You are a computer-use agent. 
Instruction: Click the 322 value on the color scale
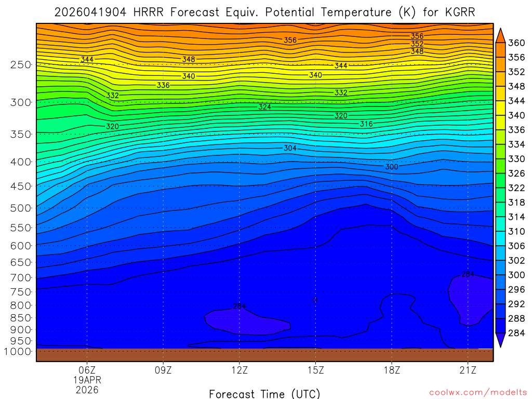(516, 188)
